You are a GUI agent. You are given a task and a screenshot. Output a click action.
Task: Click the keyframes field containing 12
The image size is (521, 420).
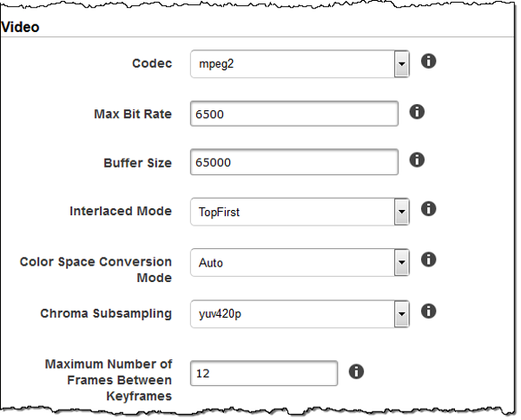[264, 373]
